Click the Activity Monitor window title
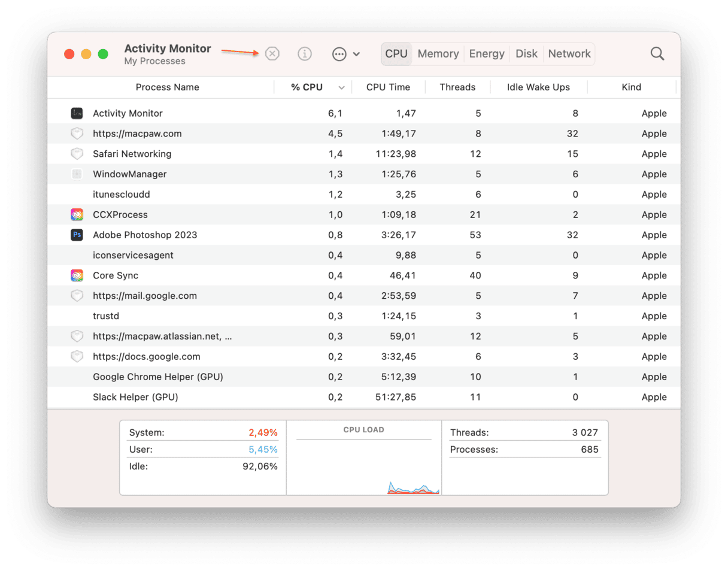 pyautogui.click(x=168, y=48)
